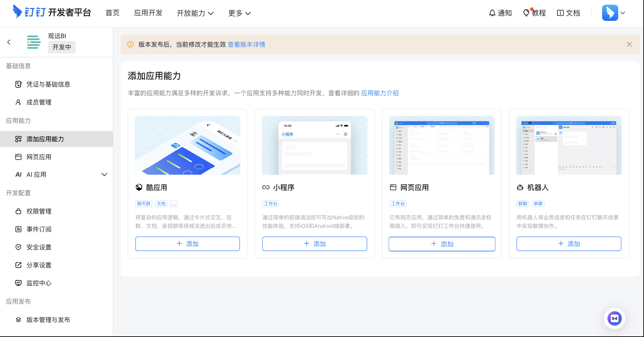
Task: Expand the AI 应用 sidebar section
Action: 104,175
